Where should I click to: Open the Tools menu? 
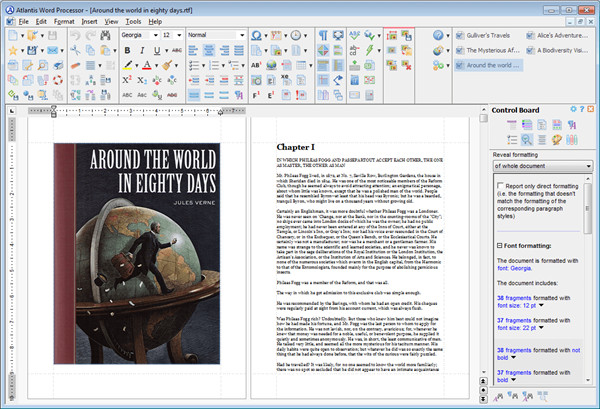[x=133, y=21]
